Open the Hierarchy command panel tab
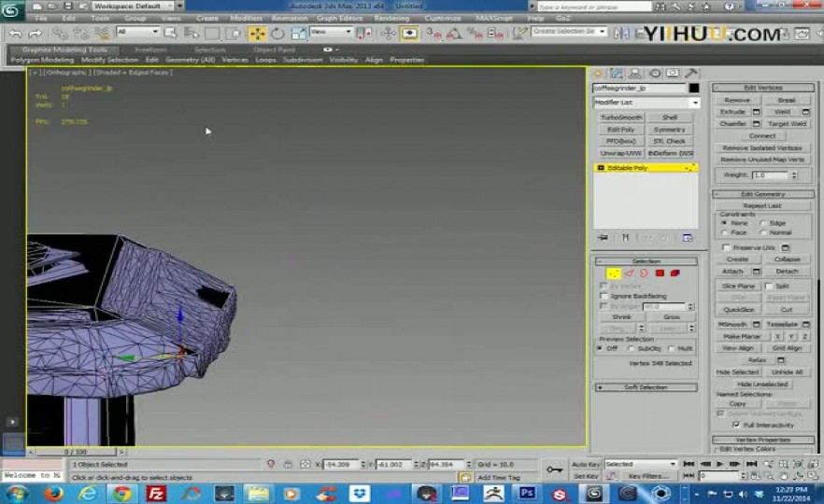The height and width of the screenshot is (504, 824). pos(635,74)
